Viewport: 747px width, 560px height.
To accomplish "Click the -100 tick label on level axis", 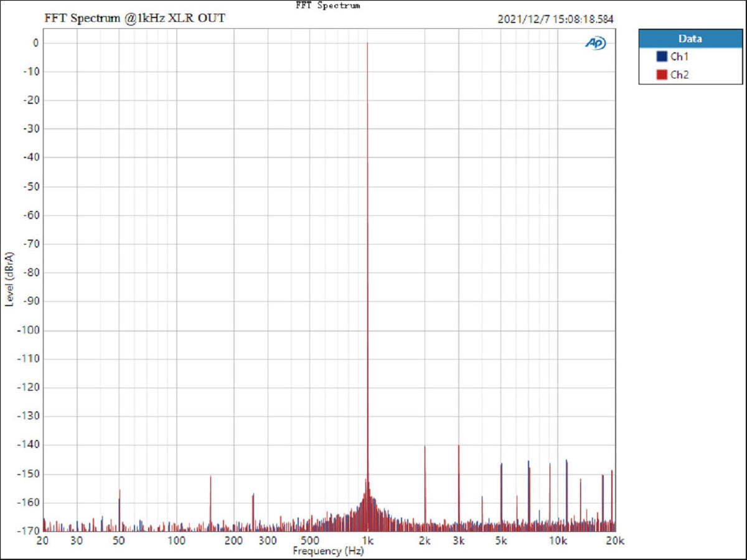I will coord(29,330).
